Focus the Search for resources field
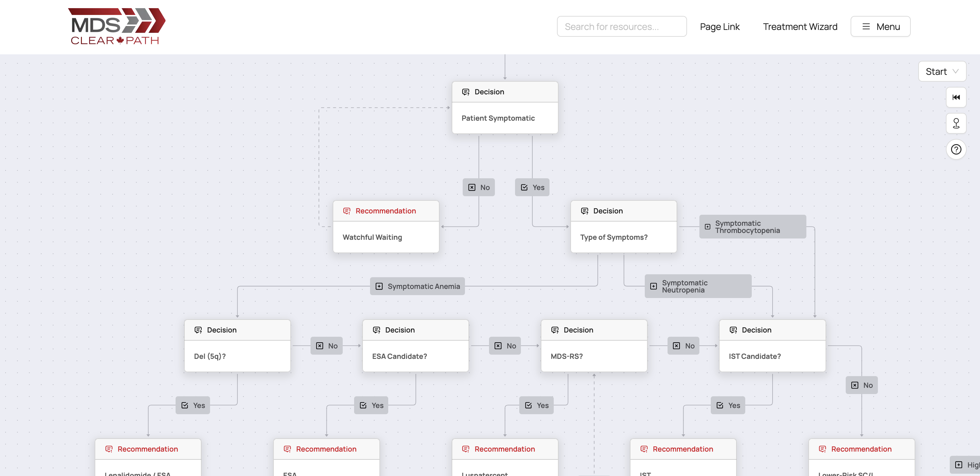The width and height of the screenshot is (980, 476). (621, 27)
